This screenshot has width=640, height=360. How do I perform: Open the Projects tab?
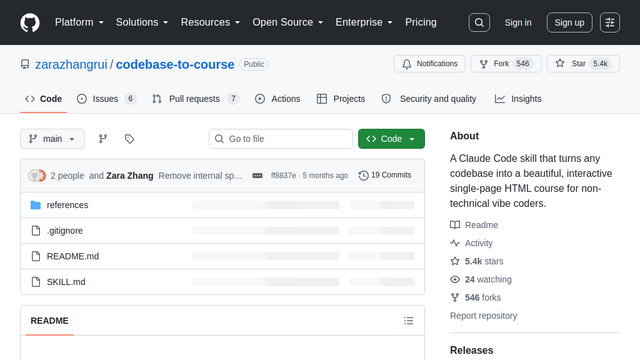(x=341, y=99)
